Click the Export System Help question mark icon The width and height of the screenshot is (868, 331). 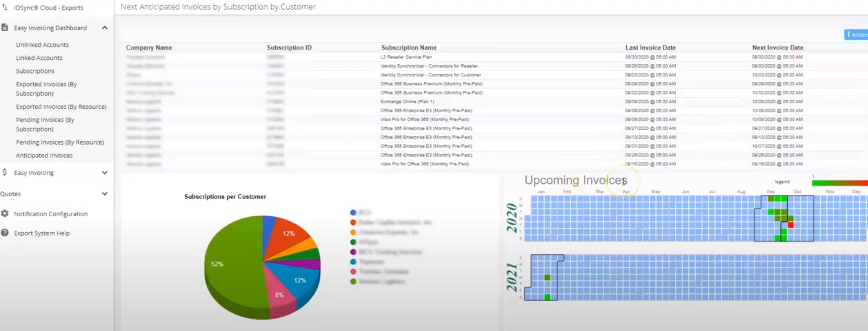[5, 233]
